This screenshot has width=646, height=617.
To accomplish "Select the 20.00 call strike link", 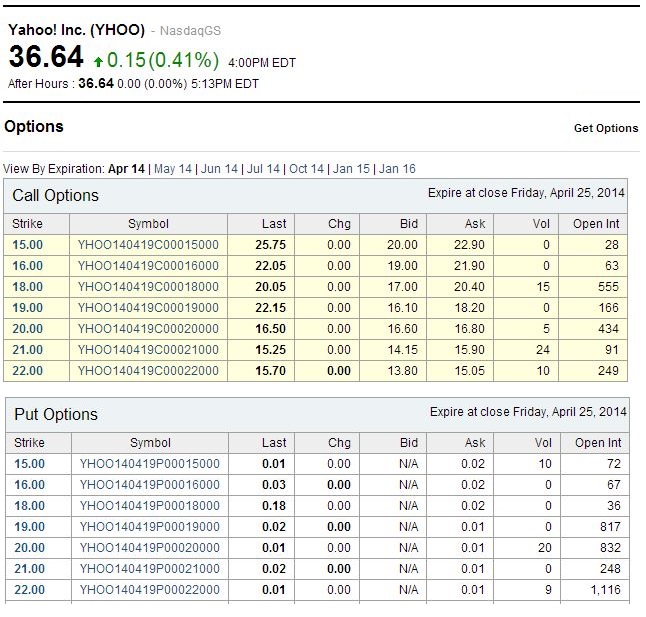I will coord(28,329).
